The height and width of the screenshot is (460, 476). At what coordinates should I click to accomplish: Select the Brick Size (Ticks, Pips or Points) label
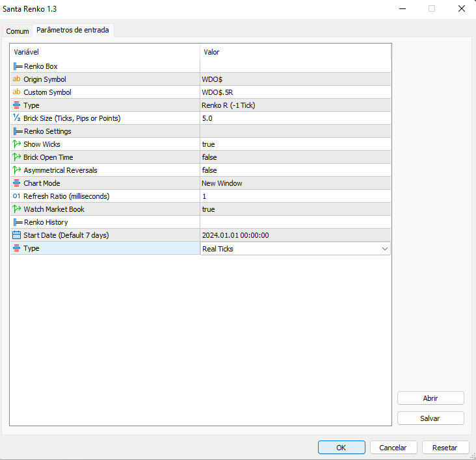pyautogui.click(x=72, y=118)
